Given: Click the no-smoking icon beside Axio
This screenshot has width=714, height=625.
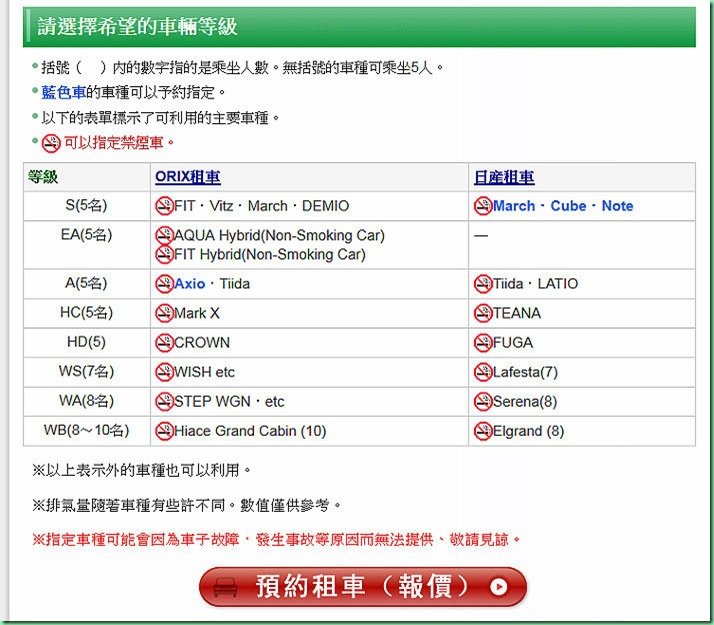Looking at the screenshot, I should [x=164, y=284].
